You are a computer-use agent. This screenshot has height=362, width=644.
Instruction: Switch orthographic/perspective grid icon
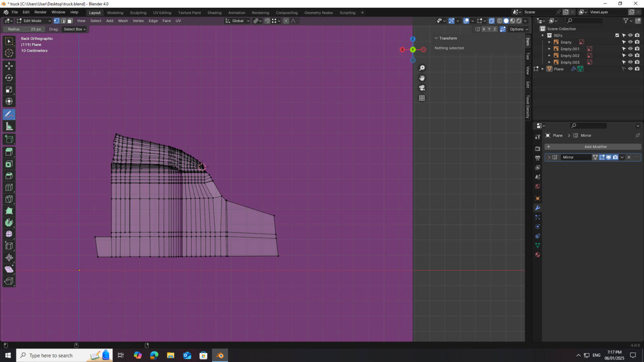(422, 98)
